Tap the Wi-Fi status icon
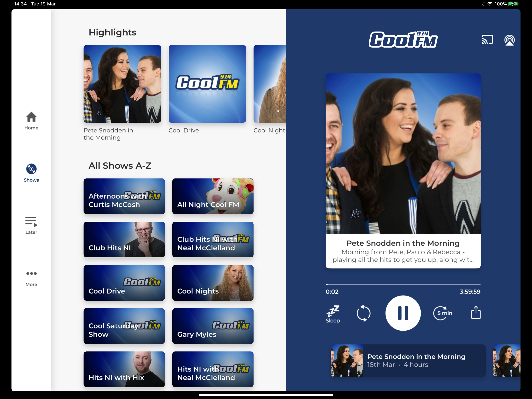Image resolution: width=532 pixels, height=399 pixels. pyautogui.click(x=490, y=4)
